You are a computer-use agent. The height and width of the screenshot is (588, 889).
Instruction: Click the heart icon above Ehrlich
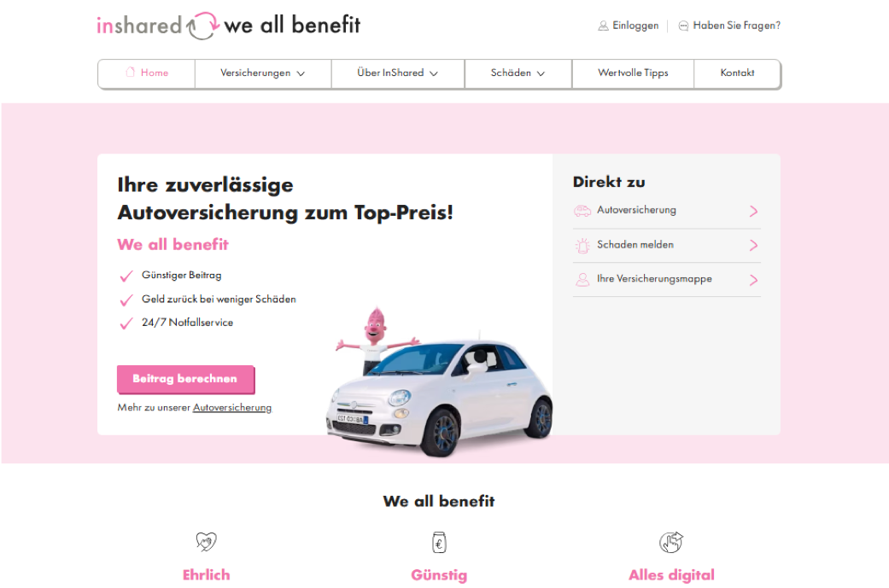coord(207,542)
